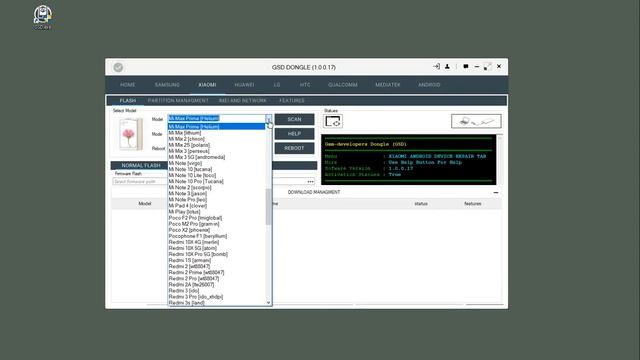Switch to the HUAWEI tab
This screenshot has width=640, height=360.
point(244,85)
